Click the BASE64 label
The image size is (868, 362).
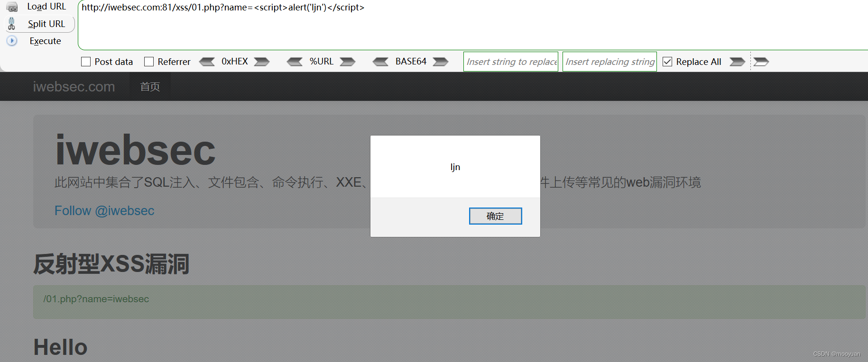pyautogui.click(x=411, y=62)
